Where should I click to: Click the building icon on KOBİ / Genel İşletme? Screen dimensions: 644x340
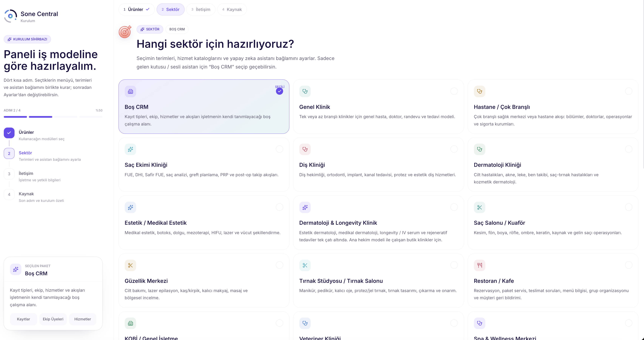tap(130, 324)
